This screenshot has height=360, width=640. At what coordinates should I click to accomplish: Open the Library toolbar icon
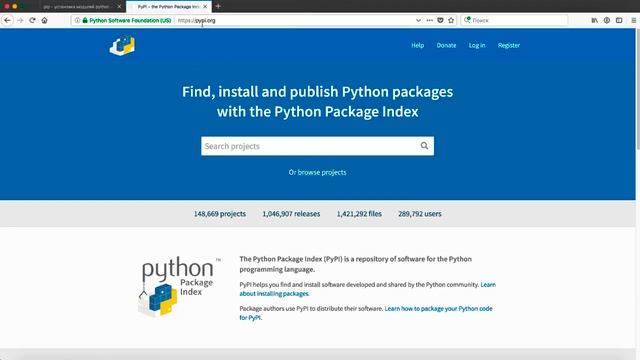click(x=595, y=20)
